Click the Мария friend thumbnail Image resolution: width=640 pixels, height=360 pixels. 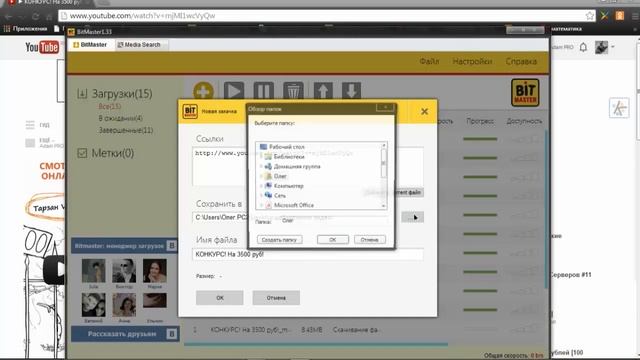pos(155,271)
